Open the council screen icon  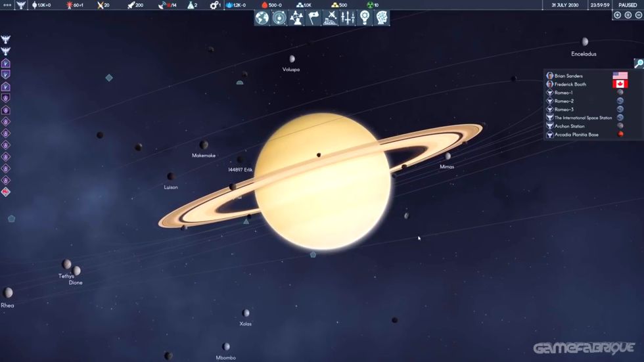[296, 18]
